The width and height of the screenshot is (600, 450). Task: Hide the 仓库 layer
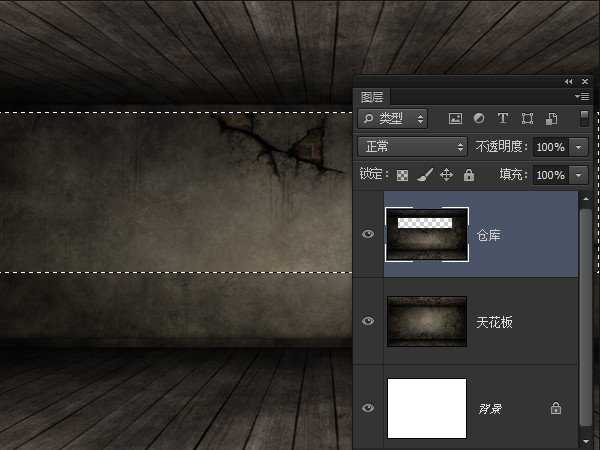coord(368,234)
